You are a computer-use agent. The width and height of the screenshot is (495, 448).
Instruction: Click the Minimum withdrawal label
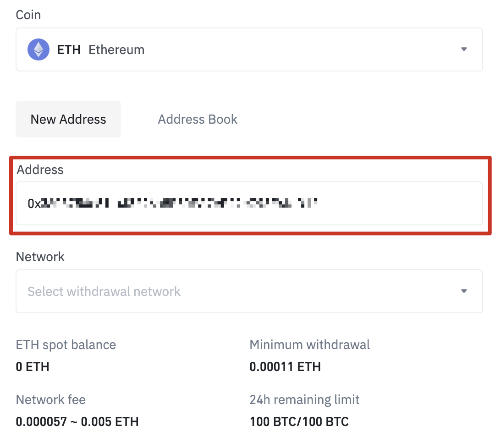(310, 344)
